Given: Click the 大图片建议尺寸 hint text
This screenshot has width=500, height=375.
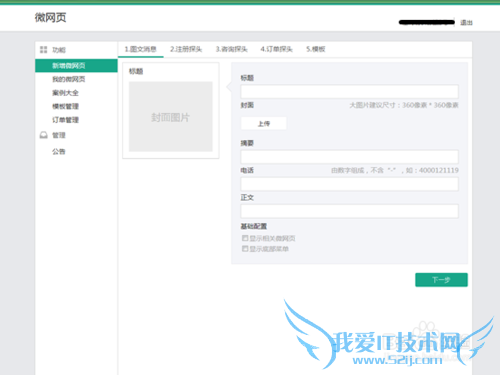Looking at the screenshot, I should point(404,105).
